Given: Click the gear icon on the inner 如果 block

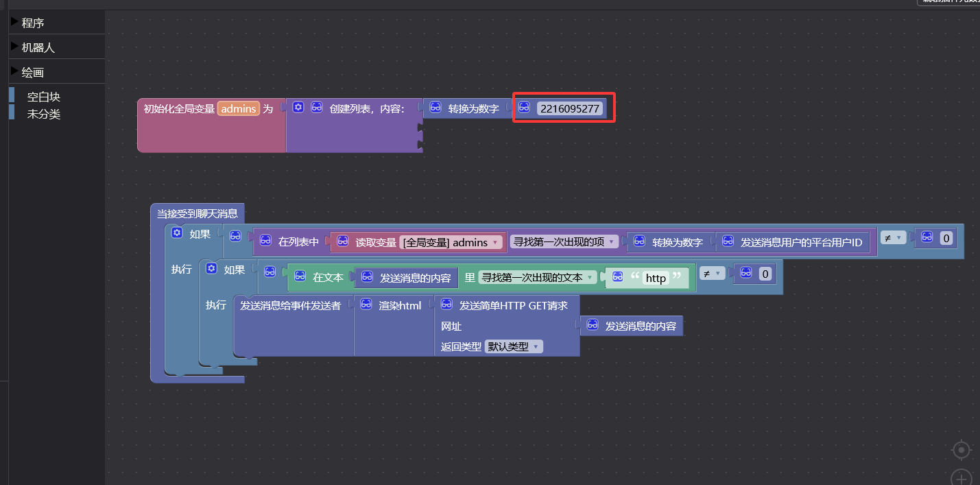Looking at the screenshot, I should point(211,269).
